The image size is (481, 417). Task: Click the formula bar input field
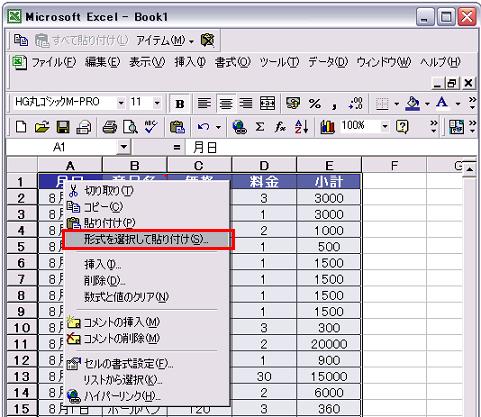[330, 147]
